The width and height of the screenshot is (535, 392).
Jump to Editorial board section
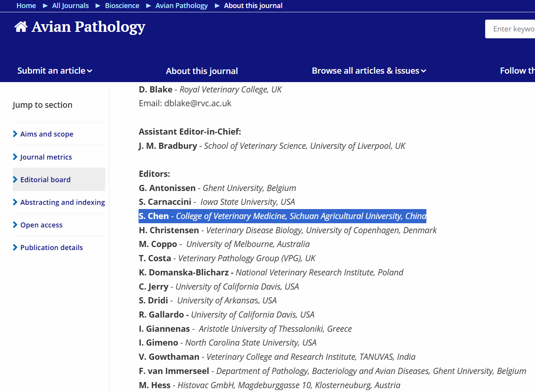click(x=45, y=180)
